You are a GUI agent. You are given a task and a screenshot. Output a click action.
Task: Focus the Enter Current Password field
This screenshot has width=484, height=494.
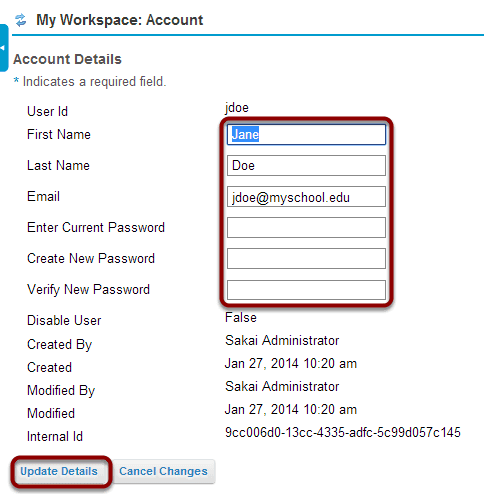click(306, 227)
